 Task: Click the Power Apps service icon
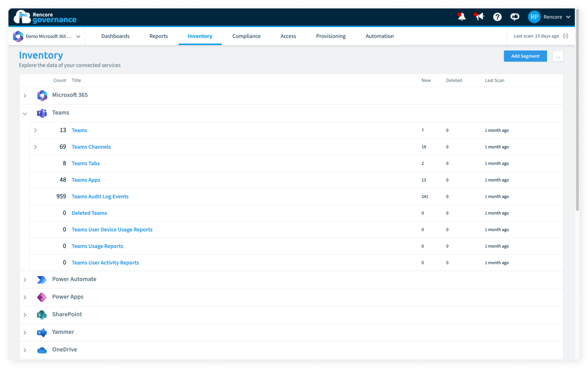point(42,297)
